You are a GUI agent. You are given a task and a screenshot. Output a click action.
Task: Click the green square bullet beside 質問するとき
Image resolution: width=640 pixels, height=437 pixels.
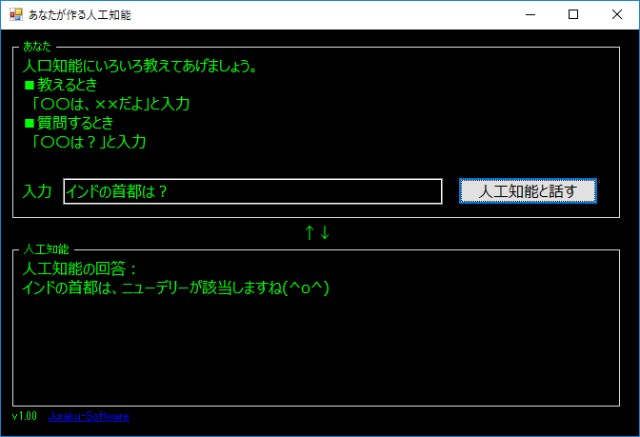point(29,124)
